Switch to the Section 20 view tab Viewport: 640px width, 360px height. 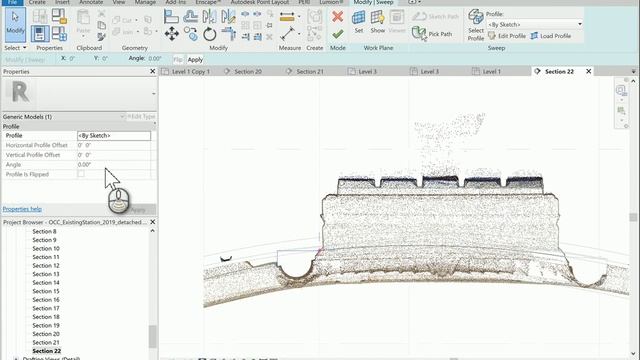click(x=248, y=71)
